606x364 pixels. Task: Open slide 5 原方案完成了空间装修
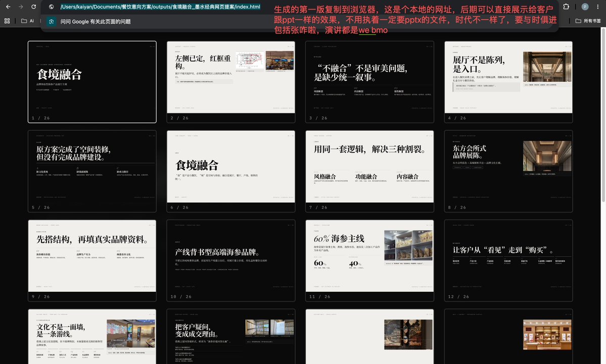click(92, 171)
